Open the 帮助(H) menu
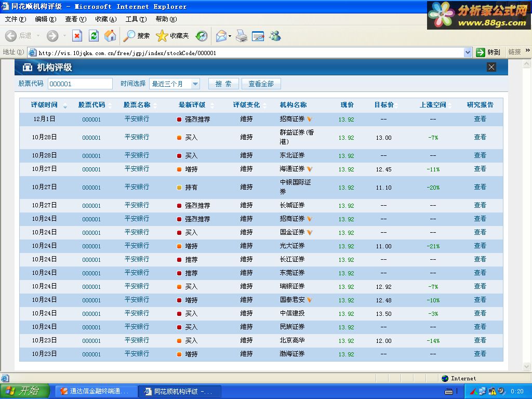 pos(166,19)
